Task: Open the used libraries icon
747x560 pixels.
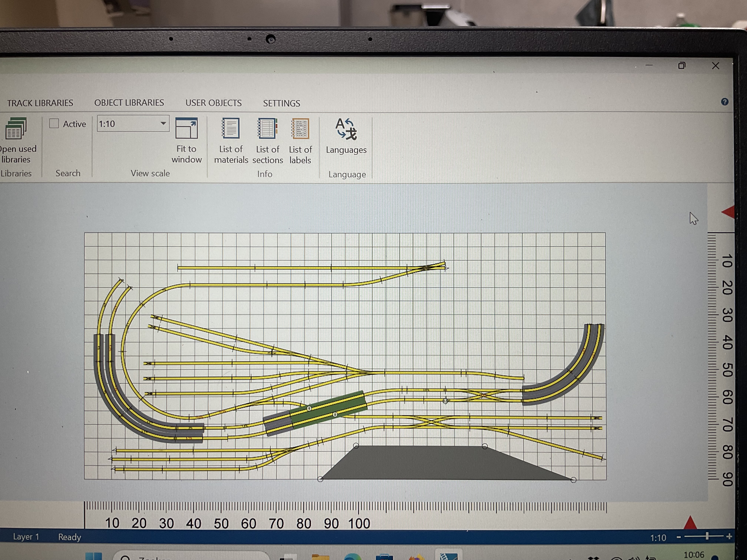Action: click(x=16, y=128)
